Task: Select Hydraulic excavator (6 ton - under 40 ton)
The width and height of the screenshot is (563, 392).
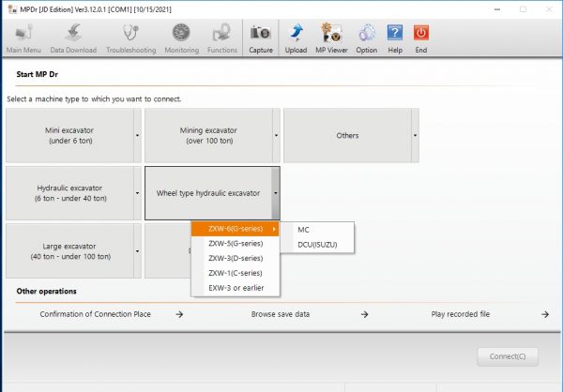Action: (69, 193)
